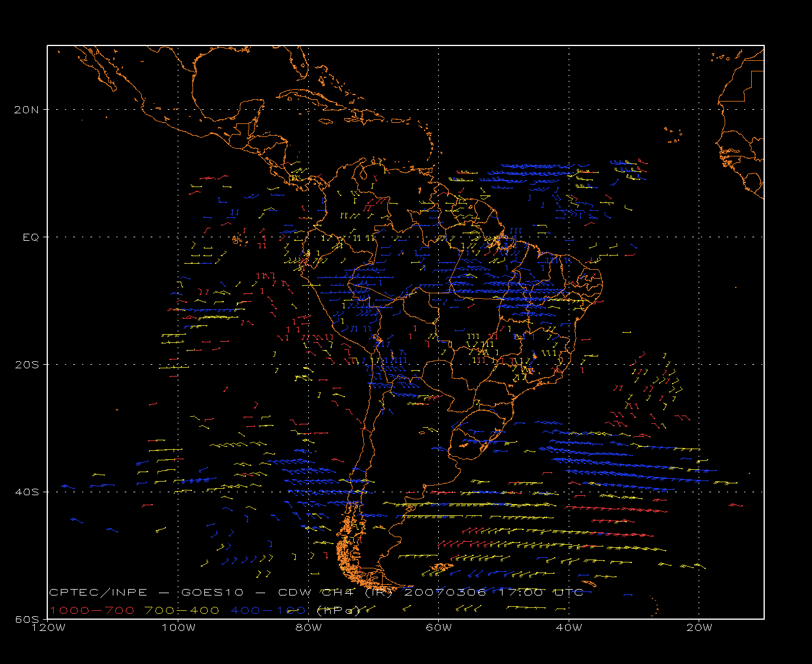
Task: Click the CDW product label
Action: (x=295, y=593)
